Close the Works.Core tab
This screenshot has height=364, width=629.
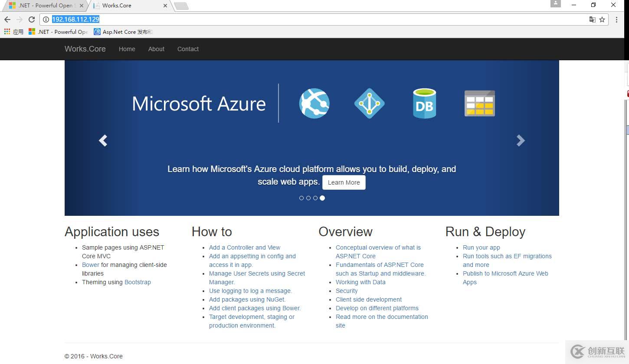[x=165, y=6]
